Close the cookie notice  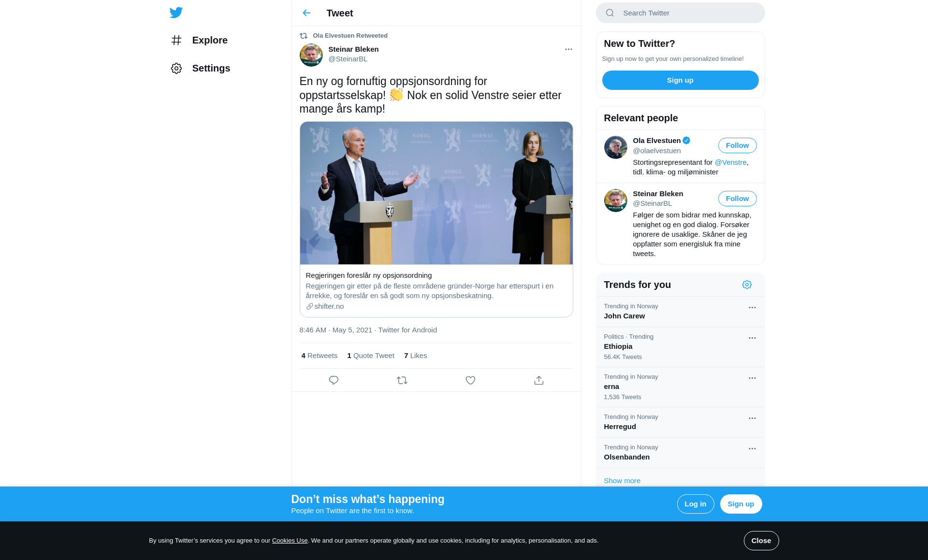[x=761, y=541]
